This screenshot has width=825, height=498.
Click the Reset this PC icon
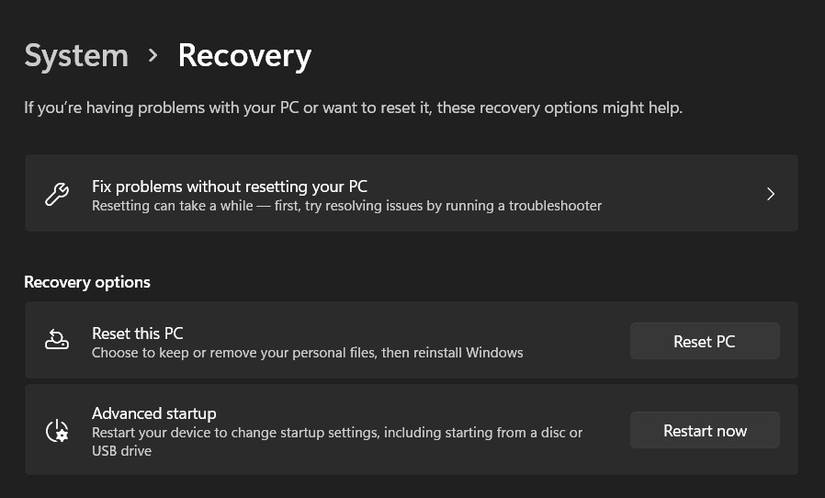(57, 341)
